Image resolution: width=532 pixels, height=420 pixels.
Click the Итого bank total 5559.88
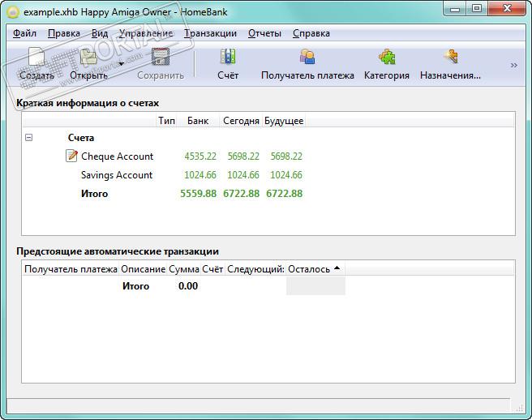click(x=198, y=193)
